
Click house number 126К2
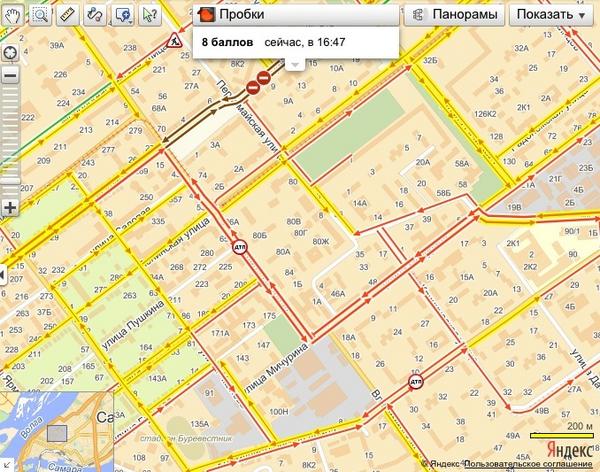(485, 114)
